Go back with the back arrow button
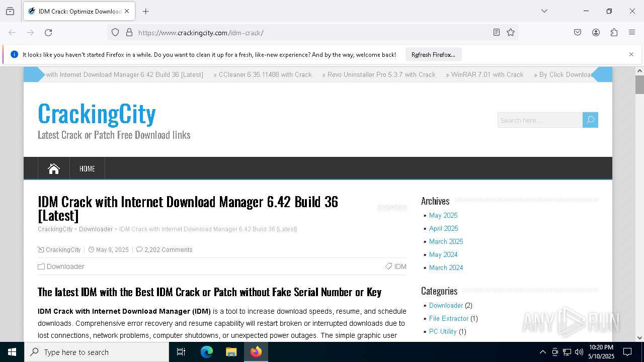The height and width of the screenshot is (362, 644). click(x=12, y=33)
